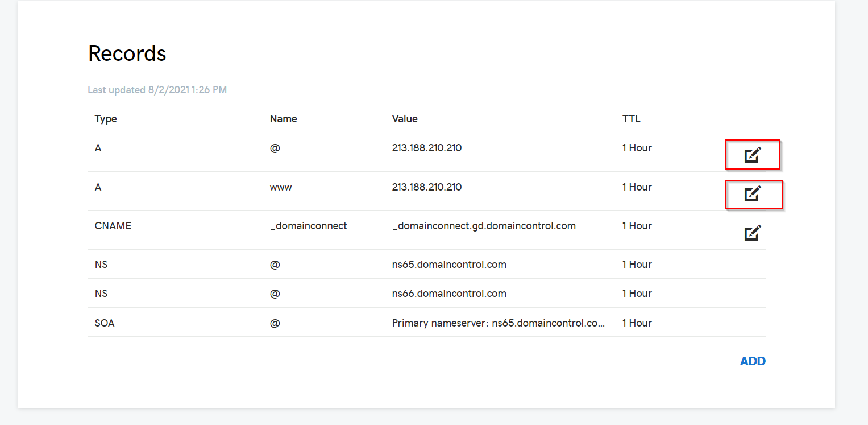Click the Last updated timestamp

tap(157, 90)
